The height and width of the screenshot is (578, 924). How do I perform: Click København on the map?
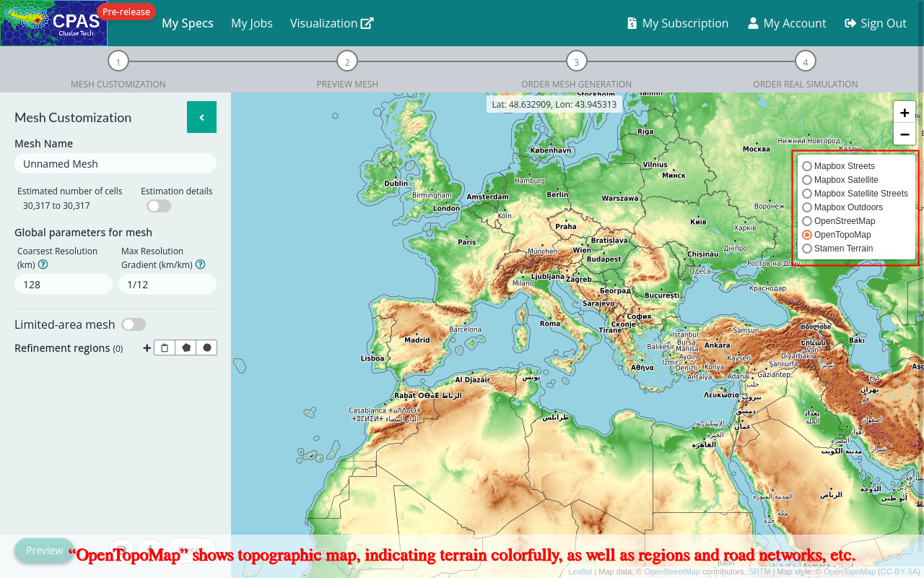coord(551,150)
